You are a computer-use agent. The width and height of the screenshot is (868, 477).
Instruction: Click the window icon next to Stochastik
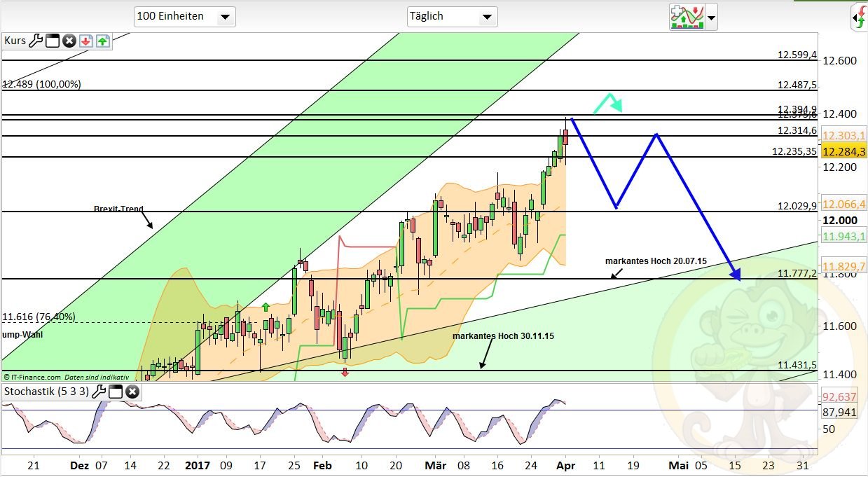(115, 392)
